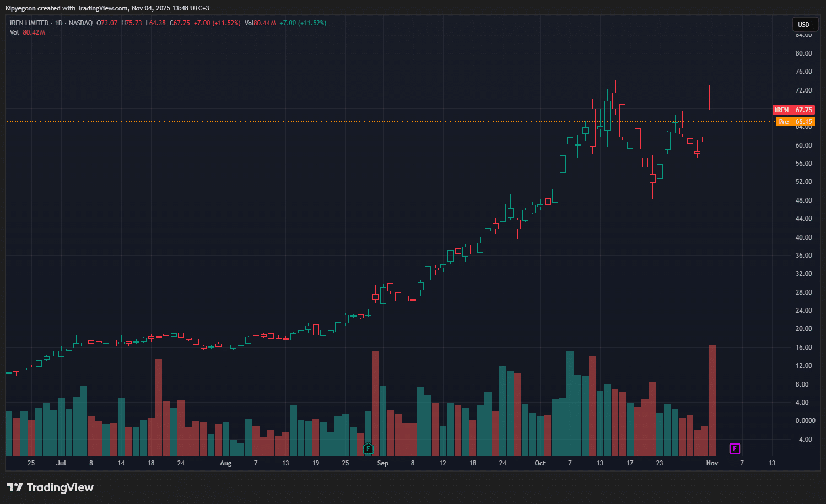This screenshot has width=826, height=504.
Task: Click the TradingView logo at the bottom
Action: 50,487
